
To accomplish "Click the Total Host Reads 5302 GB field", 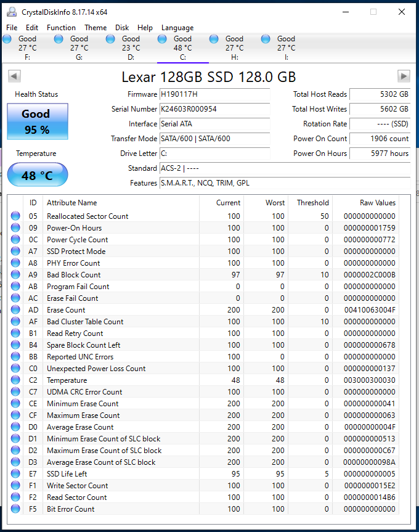I will [380, 94].
